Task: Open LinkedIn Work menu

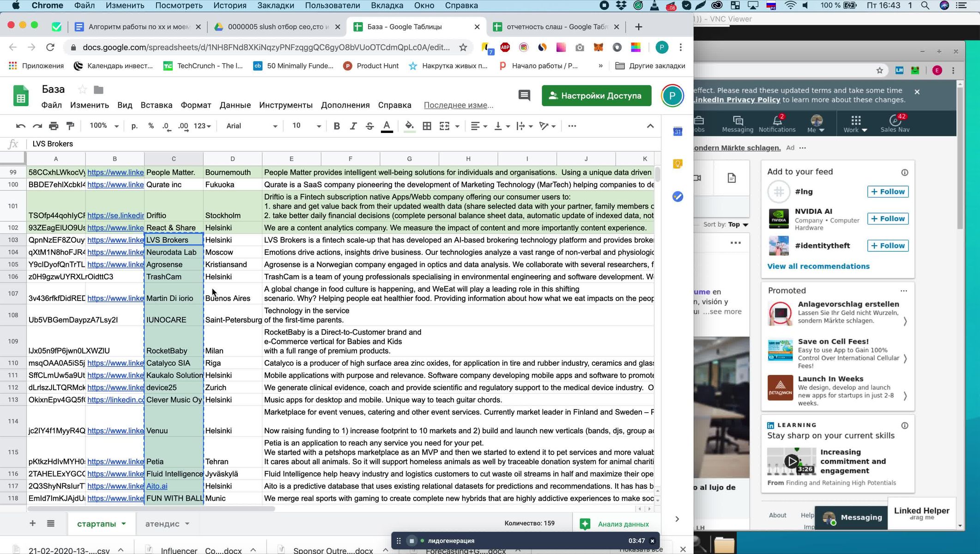Action: pyautogui.click(x=855, y=124)
